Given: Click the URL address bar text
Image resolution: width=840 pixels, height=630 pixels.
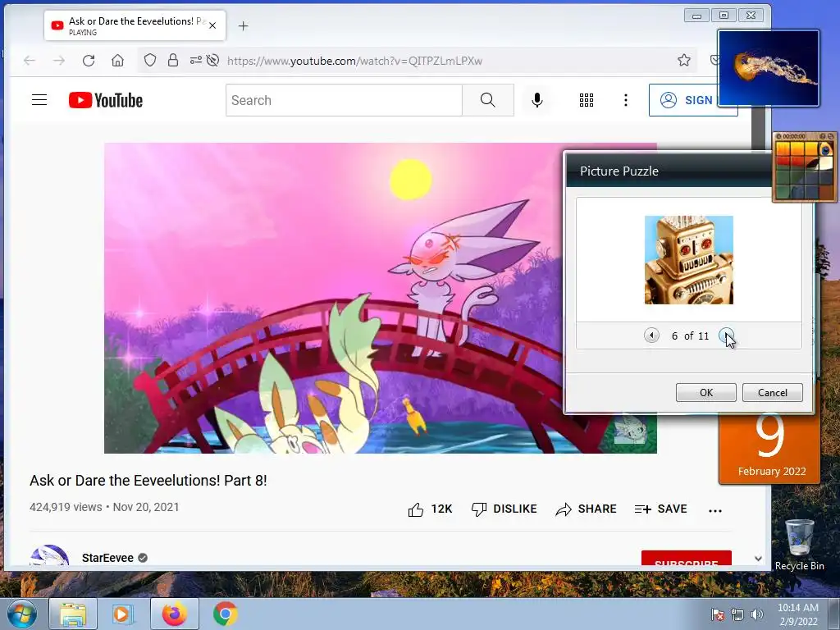Looking at the screenshot, I should 354,61.
